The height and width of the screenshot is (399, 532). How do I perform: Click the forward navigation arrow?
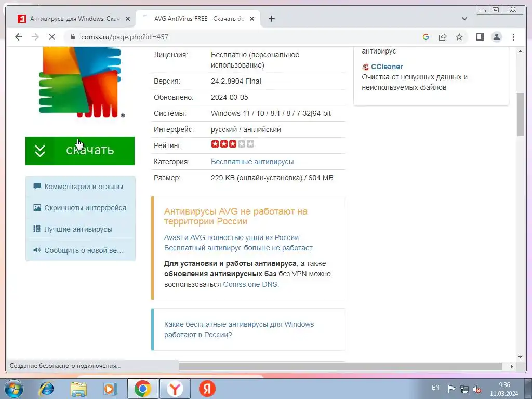(35, 37)
